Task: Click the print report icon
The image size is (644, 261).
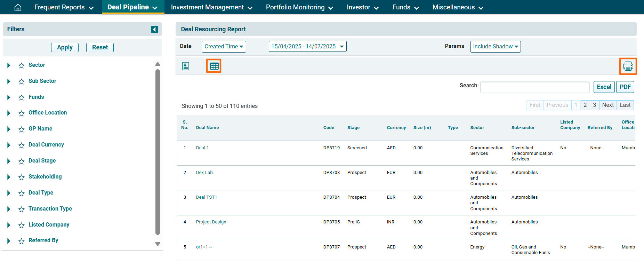Action: click(x=628, y=66)
